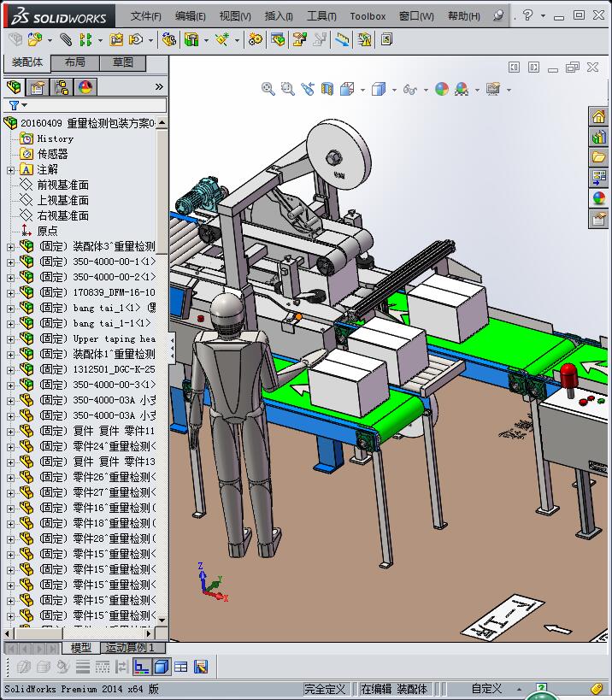Open the ConfigurationManager tab icon
The width and height of the screenshot is (612, 700).
pyautogui.click(x=62, y=86)
